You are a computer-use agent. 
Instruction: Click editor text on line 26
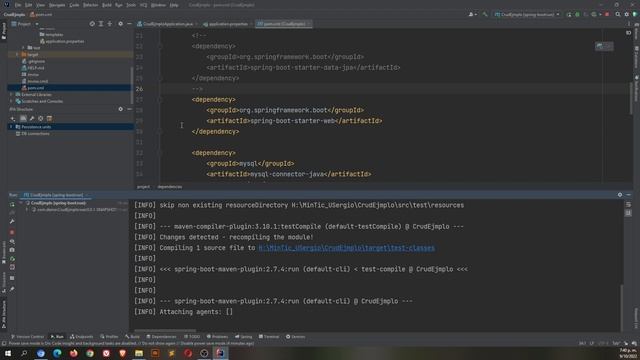[x=197, y=89]
